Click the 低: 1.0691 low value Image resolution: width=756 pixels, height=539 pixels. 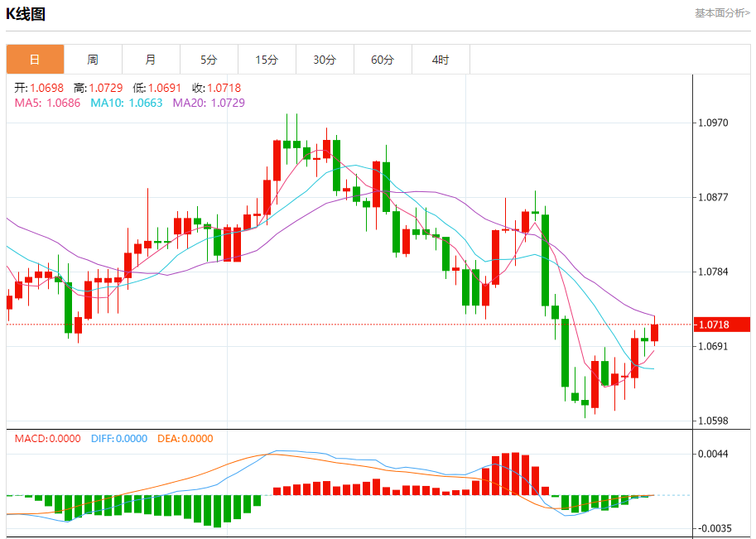(156, 88)
